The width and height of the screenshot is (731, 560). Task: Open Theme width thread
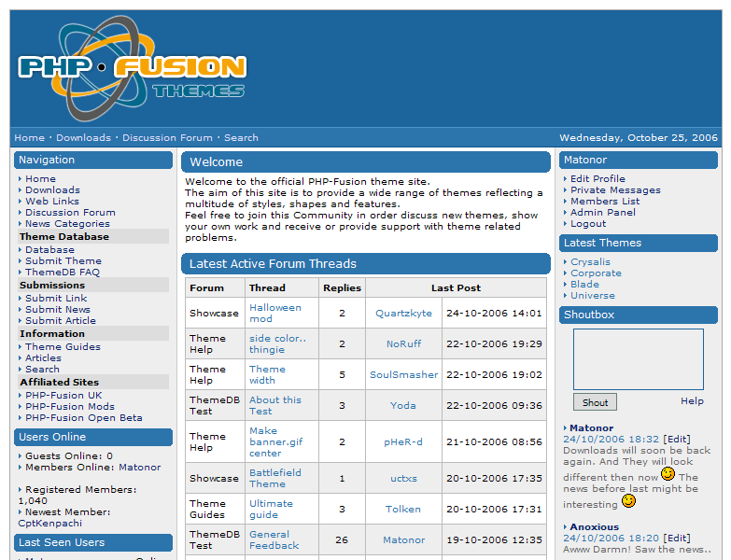tap(267, 374)
